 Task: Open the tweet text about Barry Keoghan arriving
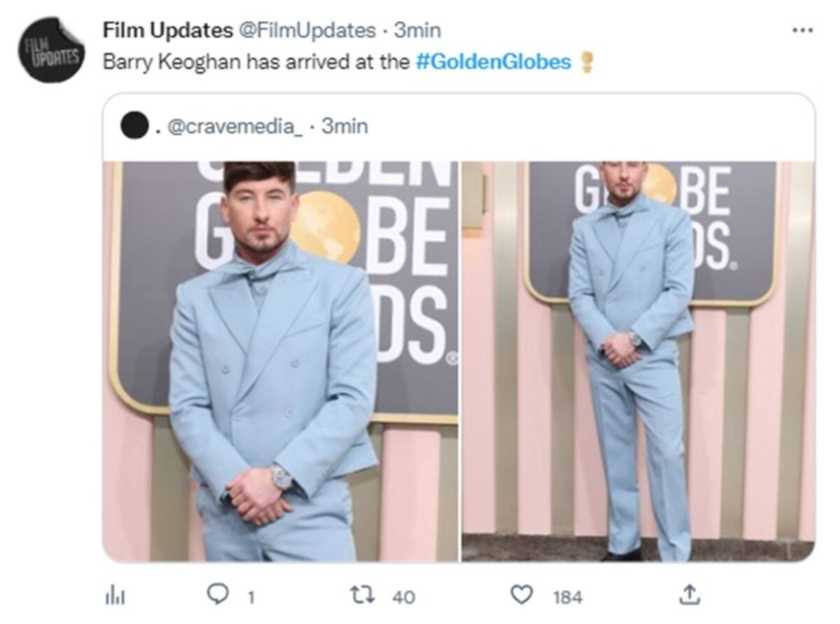click(255, 62)
